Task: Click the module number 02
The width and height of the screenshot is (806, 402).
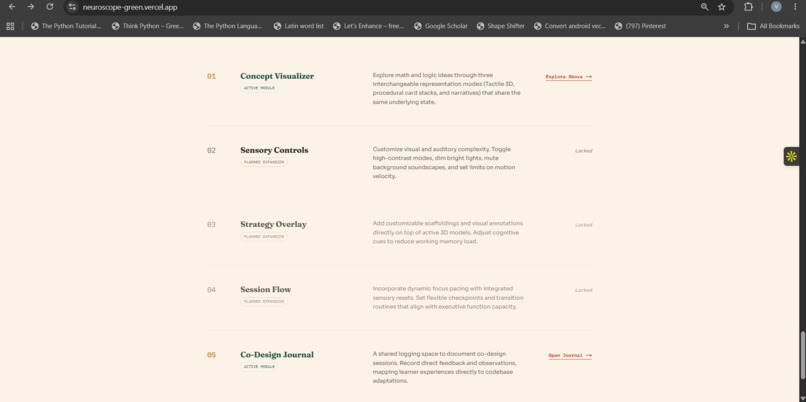Action: (211, 150)
